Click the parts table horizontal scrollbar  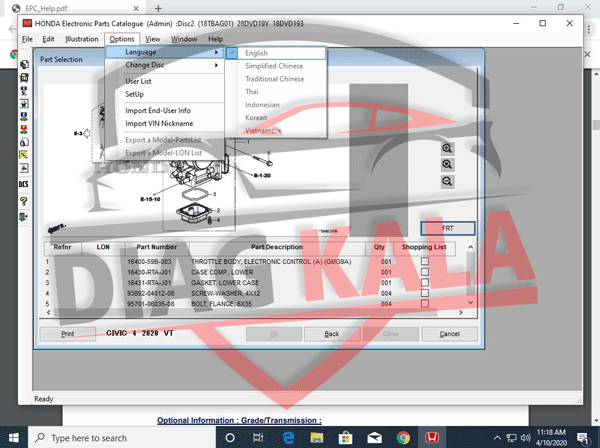[254, 312]
